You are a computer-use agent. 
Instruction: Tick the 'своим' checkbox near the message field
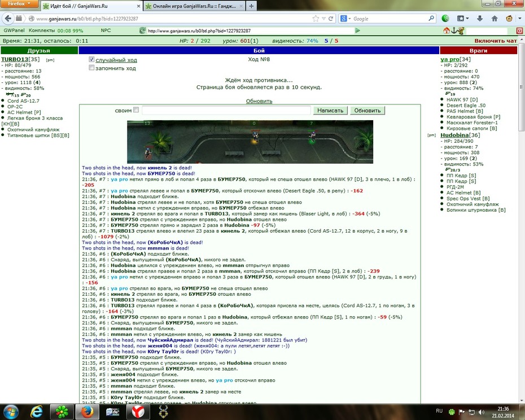[x=136, y=110]
